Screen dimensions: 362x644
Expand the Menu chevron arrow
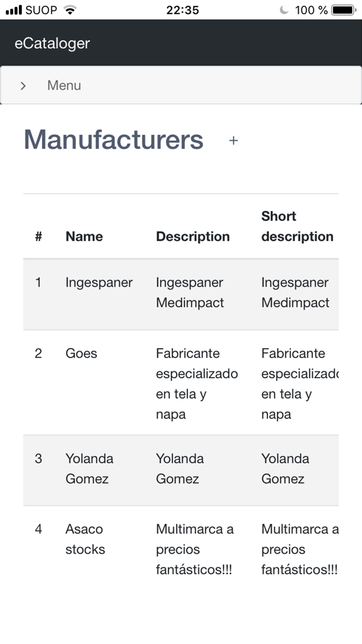tap(23, 86)
